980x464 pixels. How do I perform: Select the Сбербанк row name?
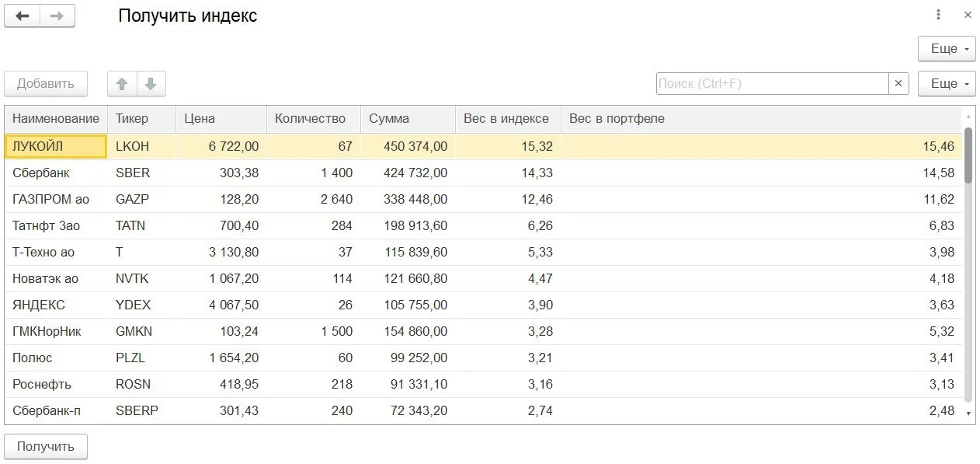click(56, 173)
